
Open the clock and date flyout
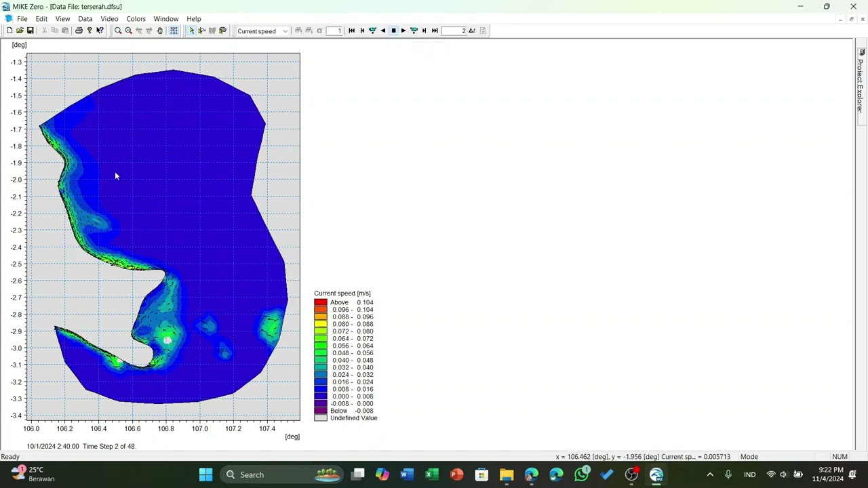[827, 474]
